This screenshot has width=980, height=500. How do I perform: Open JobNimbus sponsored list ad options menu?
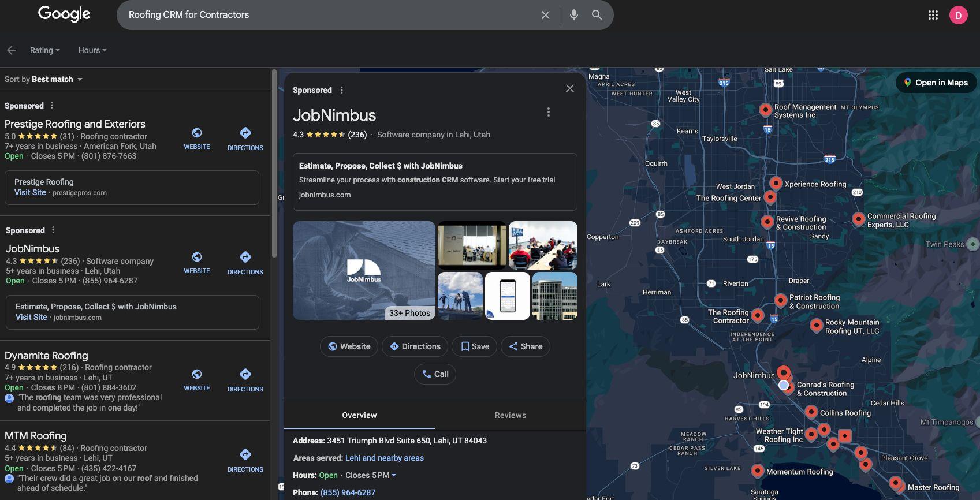coord(53,230)
